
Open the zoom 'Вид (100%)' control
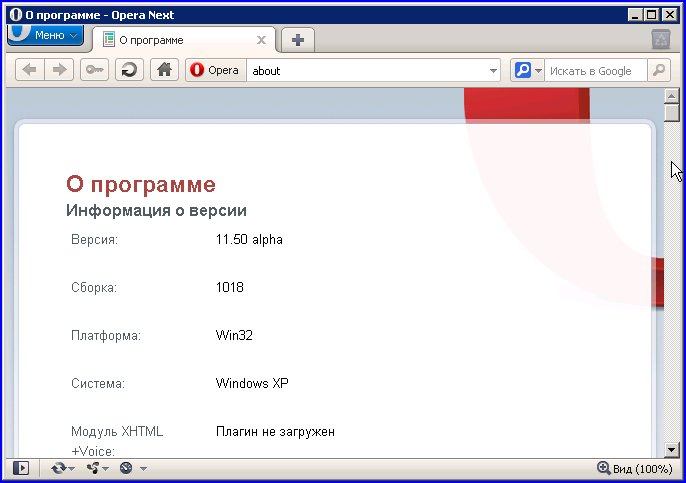point(634,468)
